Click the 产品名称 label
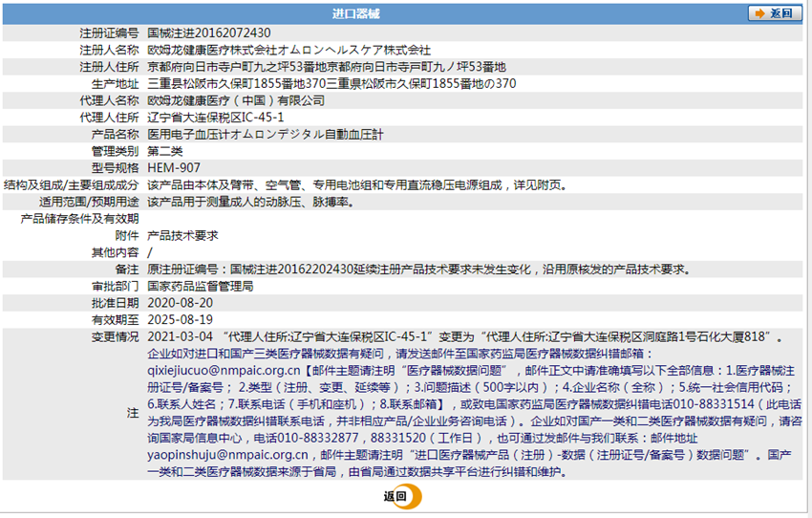 pyautogui.click(x=115, y=135)
